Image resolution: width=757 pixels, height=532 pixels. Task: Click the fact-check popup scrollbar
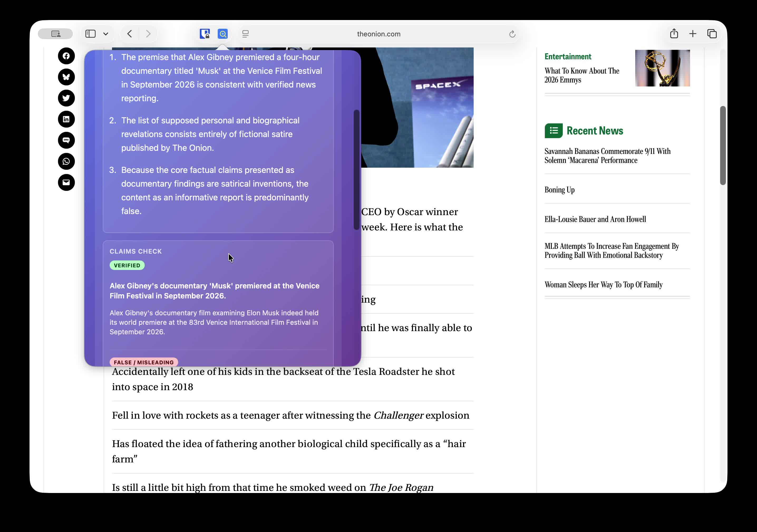pos(356,170)
